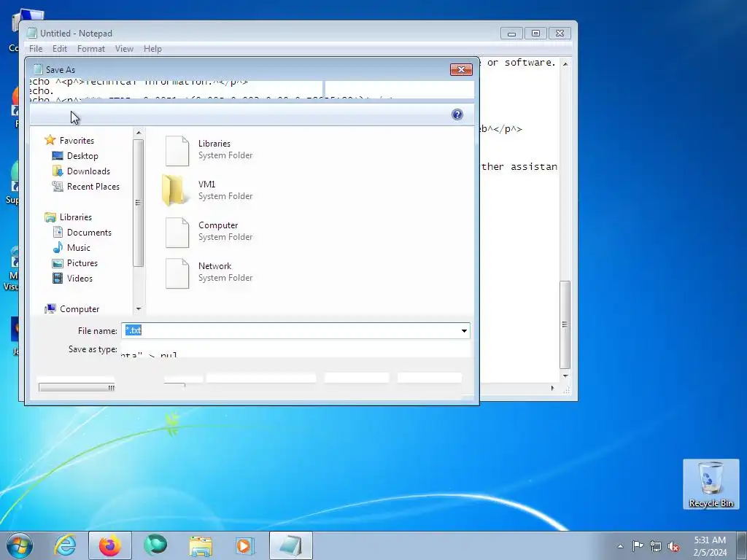Select Favorites star in navigation pane
Viewport: 747px width, 560px height.
point(50,140)
